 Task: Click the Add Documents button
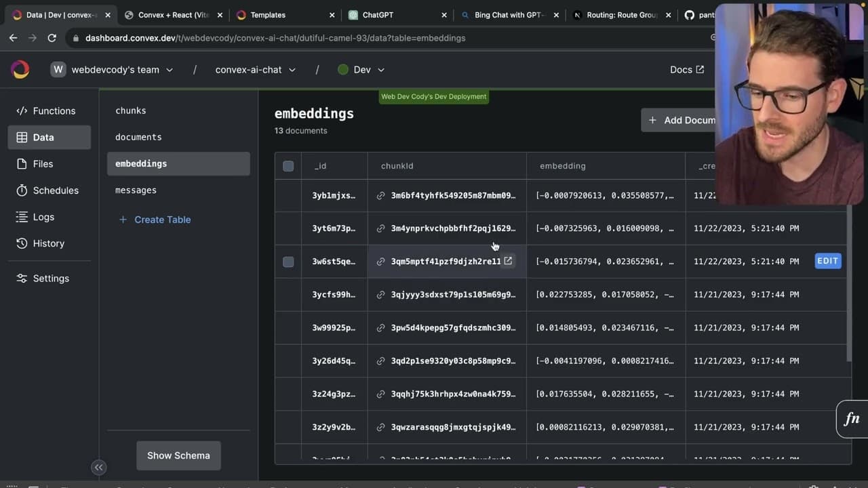679,120
